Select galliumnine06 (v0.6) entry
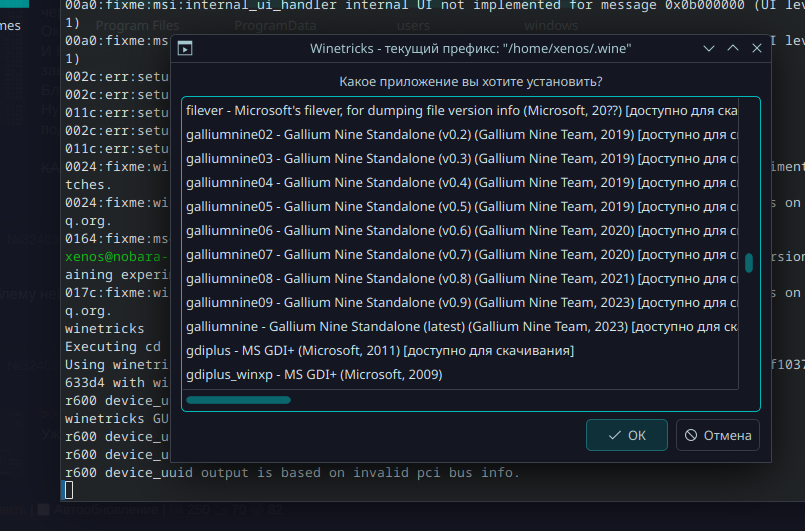The height and width of the screenshot is (531, 805). tap(462, 231)
